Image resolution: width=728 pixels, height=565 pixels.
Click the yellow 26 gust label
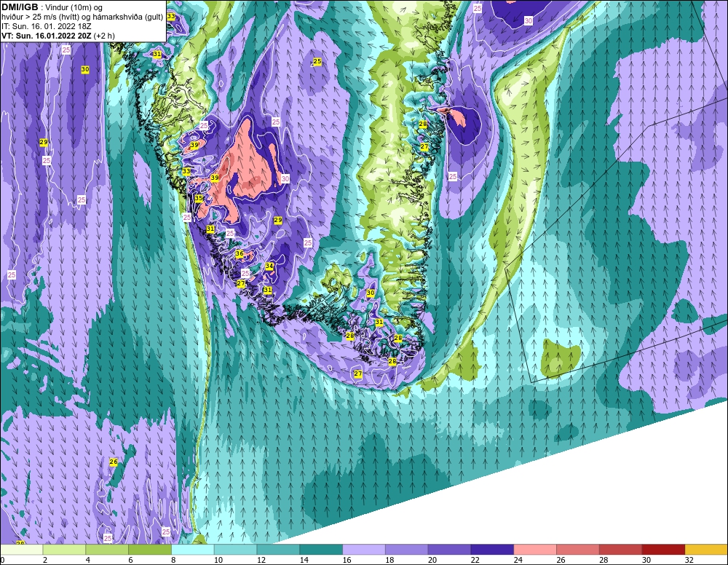point(114,462)
